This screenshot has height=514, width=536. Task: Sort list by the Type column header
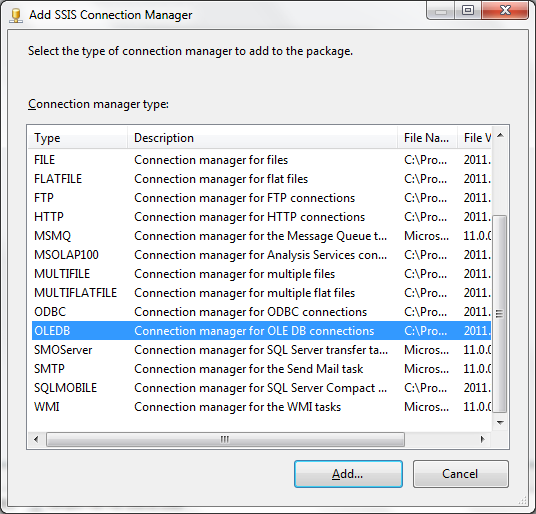(77, 138)
